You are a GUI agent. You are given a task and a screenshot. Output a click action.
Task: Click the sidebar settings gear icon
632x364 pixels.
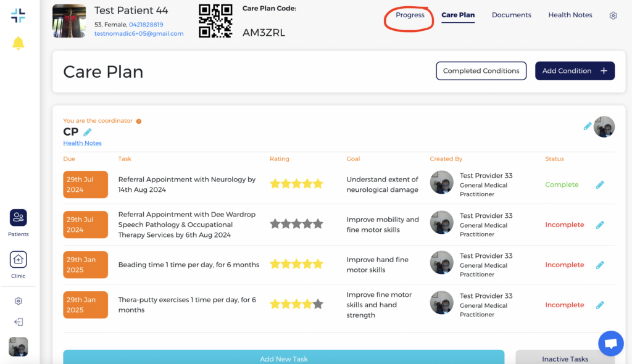19,301
